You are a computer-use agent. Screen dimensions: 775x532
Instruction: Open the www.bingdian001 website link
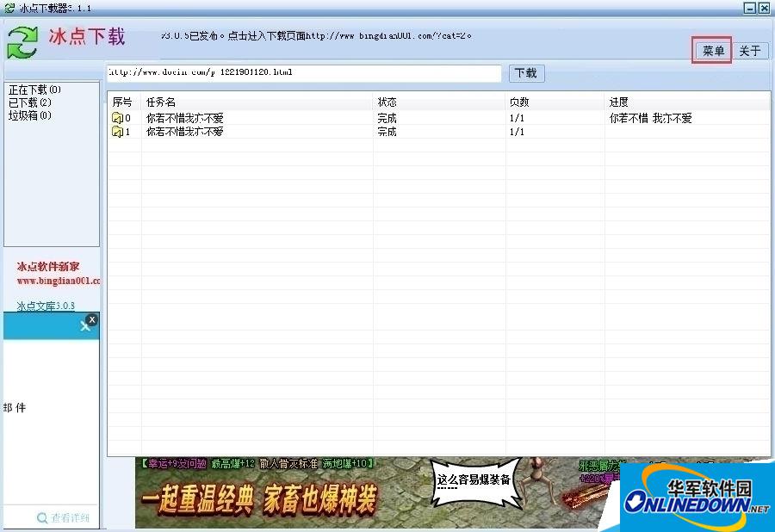tap(59, 281)
